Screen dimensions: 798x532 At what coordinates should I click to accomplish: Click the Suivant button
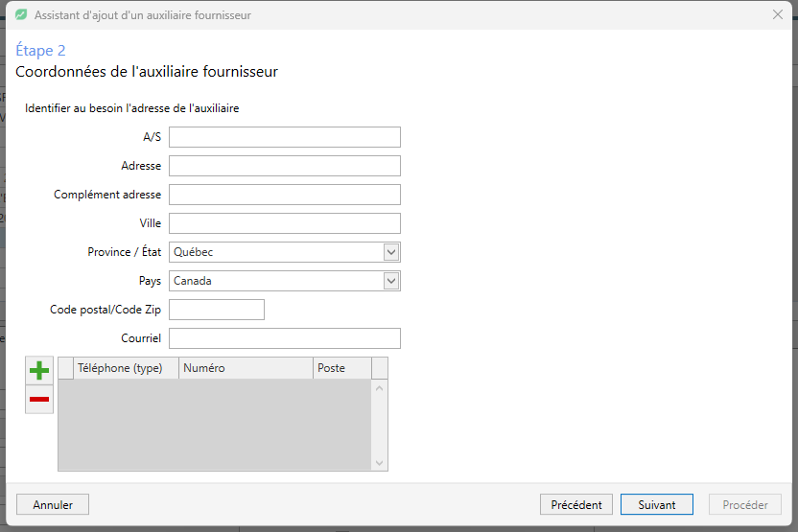coord(656,504)
